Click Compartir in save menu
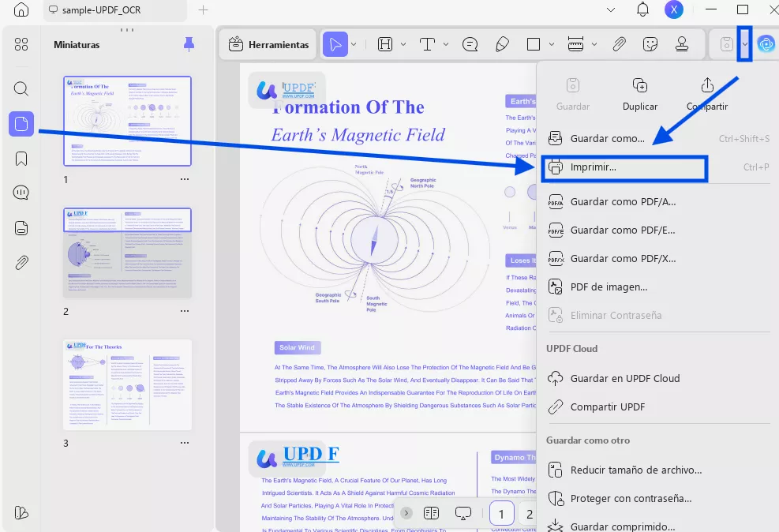This screenshot has width=779, height=532. (x=707, y=95)
